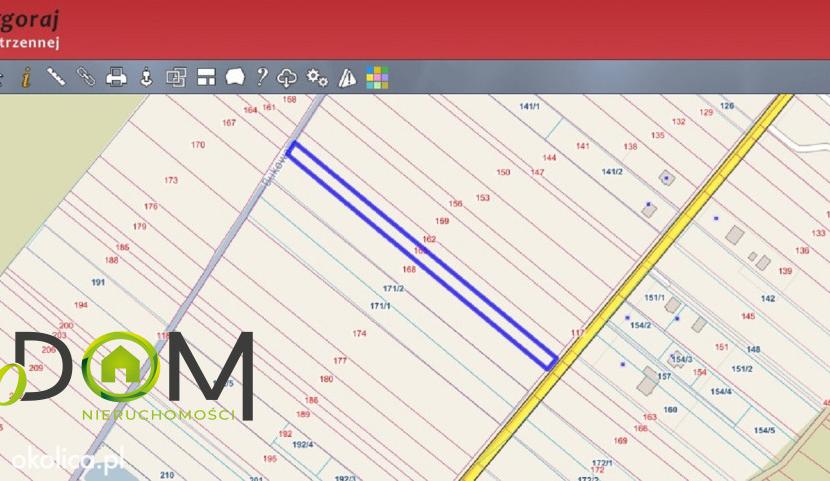This screenshot has height=481, width=830.
Task: Select parcel 141/1 on the map
Action: 529,106
